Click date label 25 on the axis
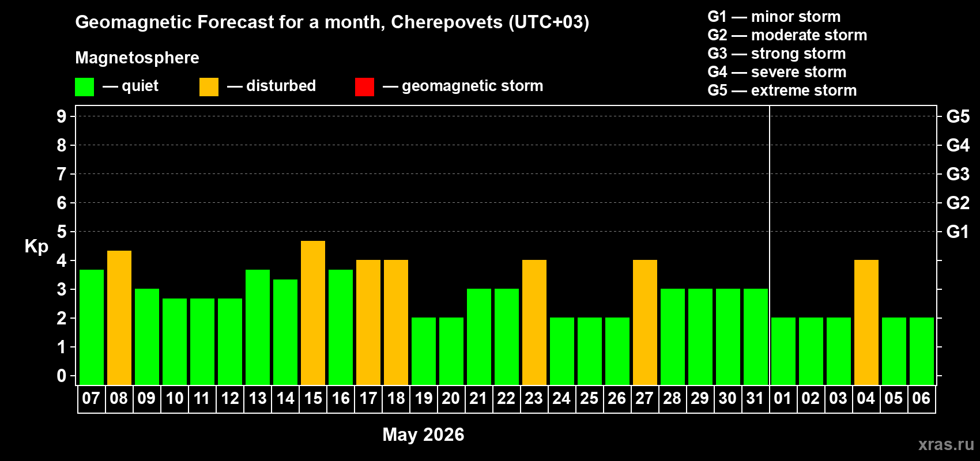This screenshot has width=980, height=461. (x=589, y=399)
